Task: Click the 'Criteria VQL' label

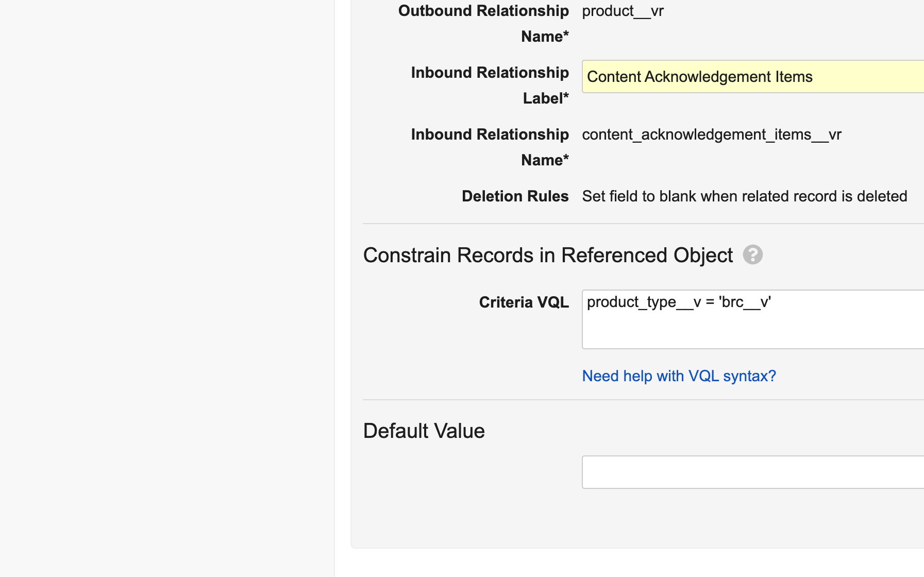Action: coord(524,302)
